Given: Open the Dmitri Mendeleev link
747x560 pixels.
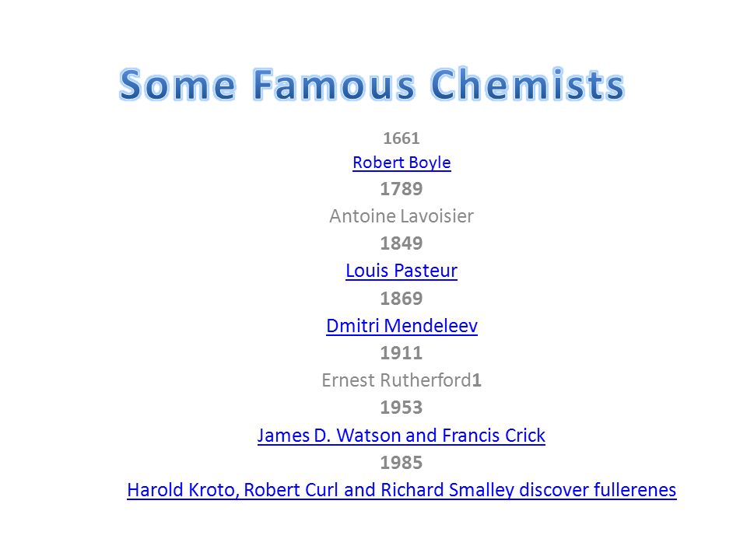Looking at the screenshot, I should pyautogui.click(x=402, y=326).
